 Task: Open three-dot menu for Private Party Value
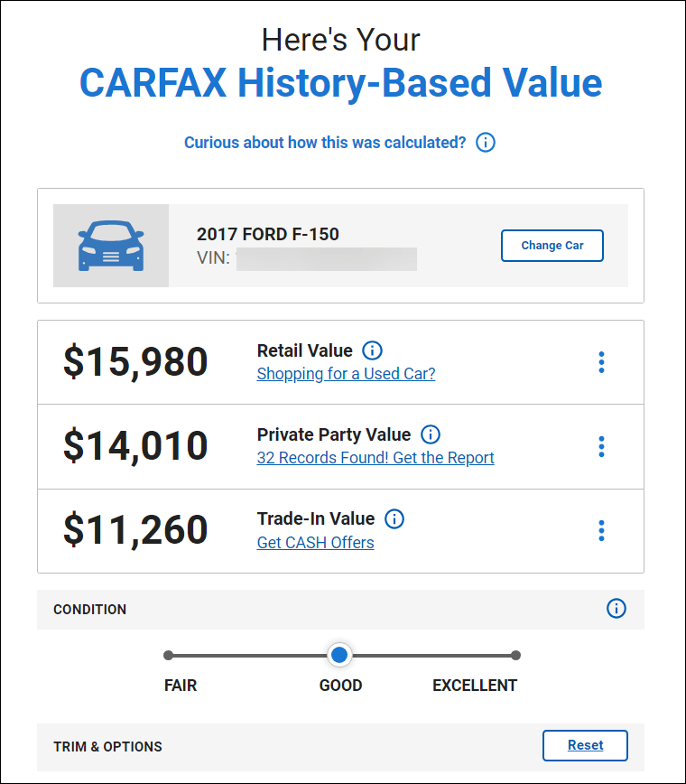601,446
